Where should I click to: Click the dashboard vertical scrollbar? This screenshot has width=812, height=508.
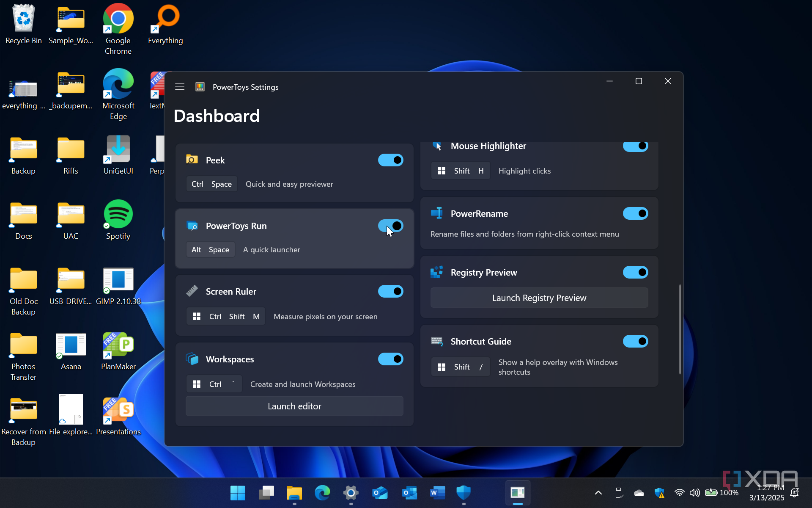tap(680, 329)
